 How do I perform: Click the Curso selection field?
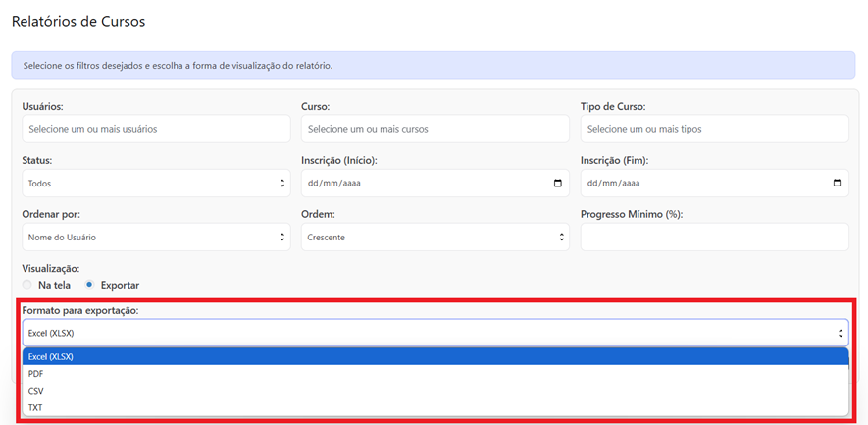(434, 129)
